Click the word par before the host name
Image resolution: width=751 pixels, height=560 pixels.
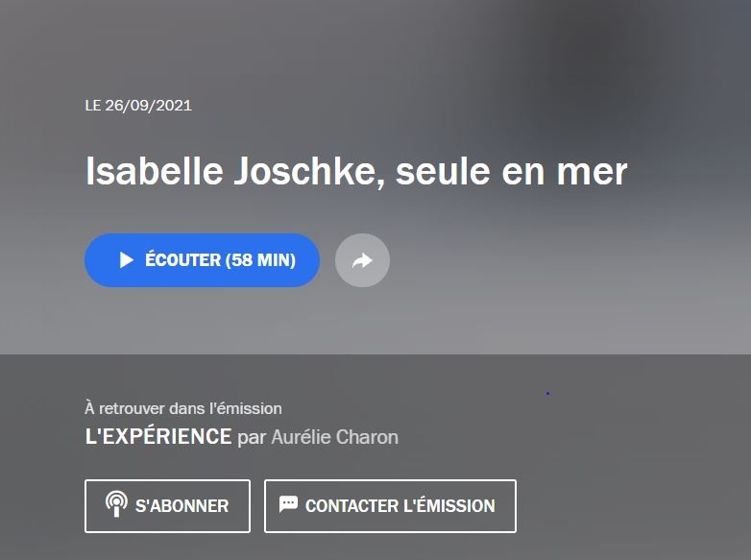(x=252, y=438)
